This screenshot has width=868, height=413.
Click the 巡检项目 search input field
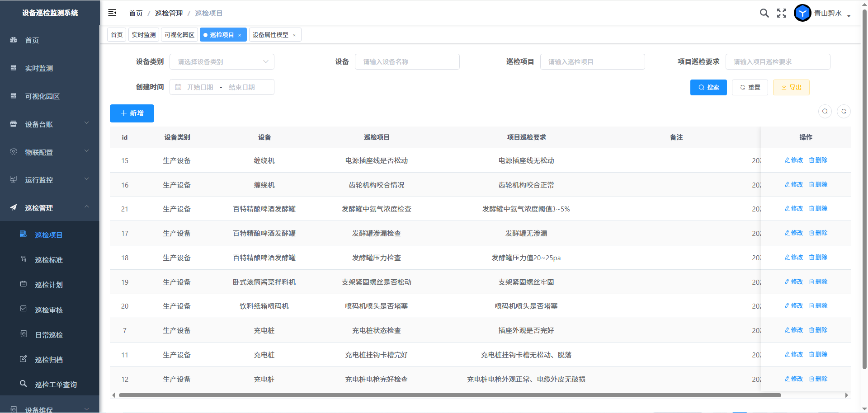pos(592,62)
